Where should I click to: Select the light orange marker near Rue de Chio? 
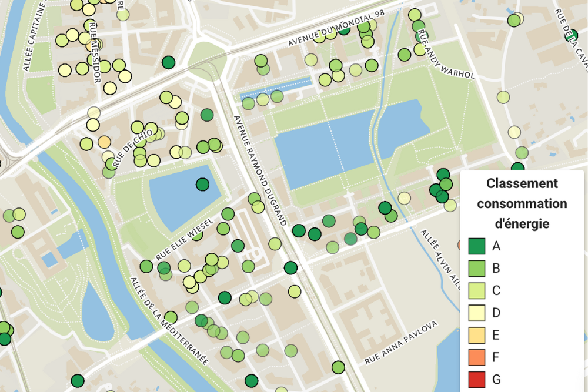[104, 142]
